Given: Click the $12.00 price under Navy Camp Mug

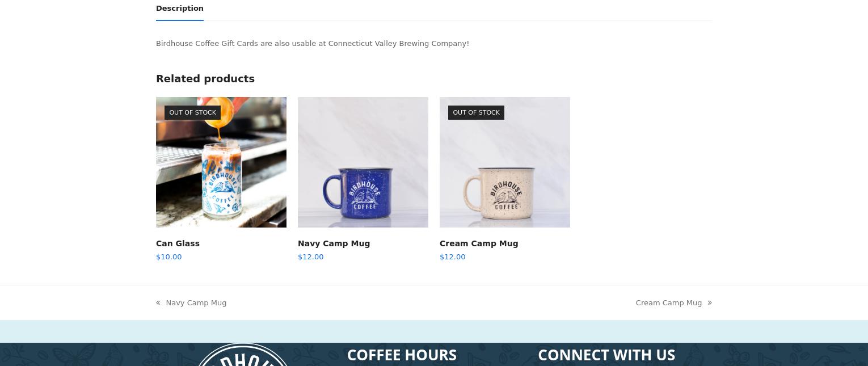Looking at the screenshot, I should click(x=311, y=257).
